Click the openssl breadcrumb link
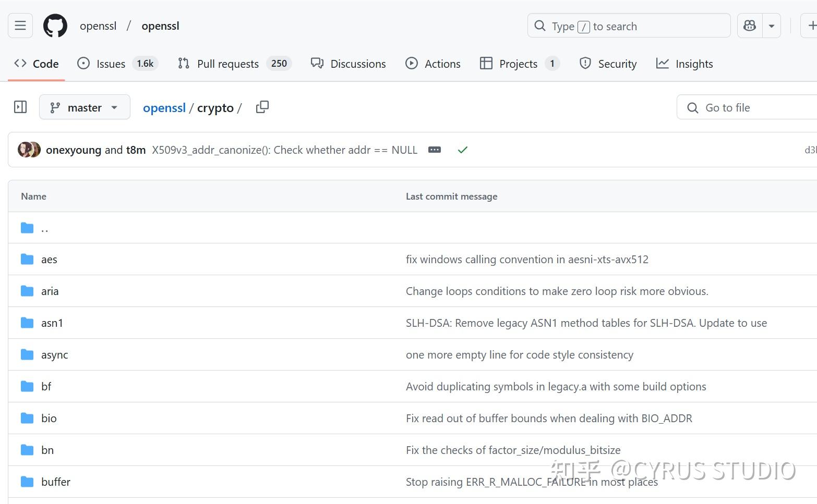Image resolution: width=817 pixels, height=504 pixels. (x=164, y=108)
